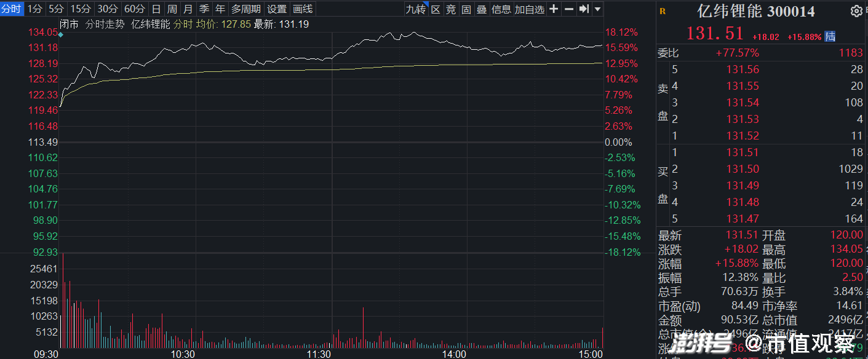Click the 画线 drawing tool
The image size is (868, 359).
coord(306,9)
